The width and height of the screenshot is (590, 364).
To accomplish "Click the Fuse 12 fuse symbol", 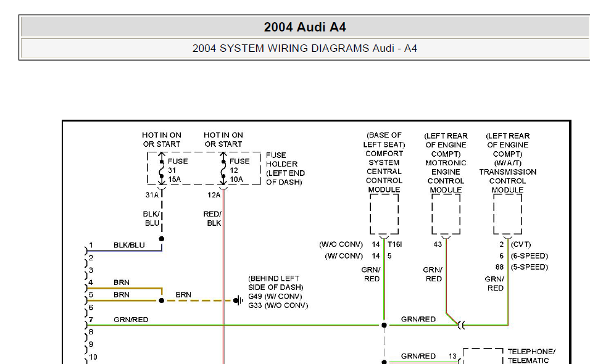I will tap(223, 169).
